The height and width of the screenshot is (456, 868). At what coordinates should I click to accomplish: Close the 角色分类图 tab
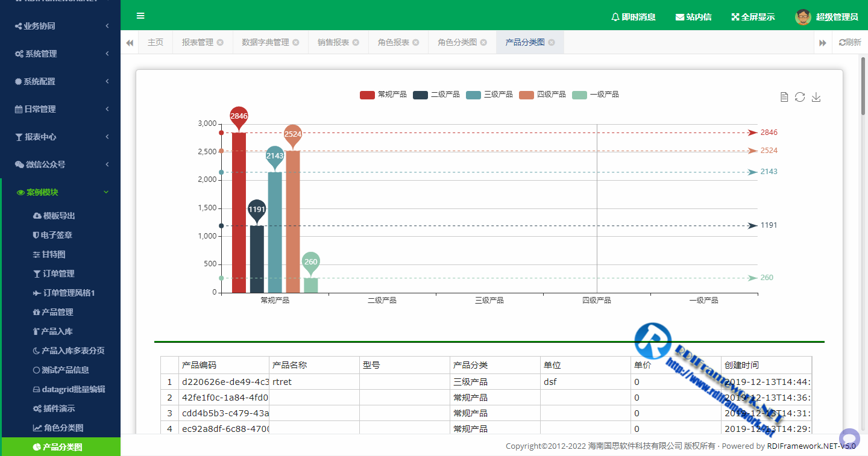483,42
